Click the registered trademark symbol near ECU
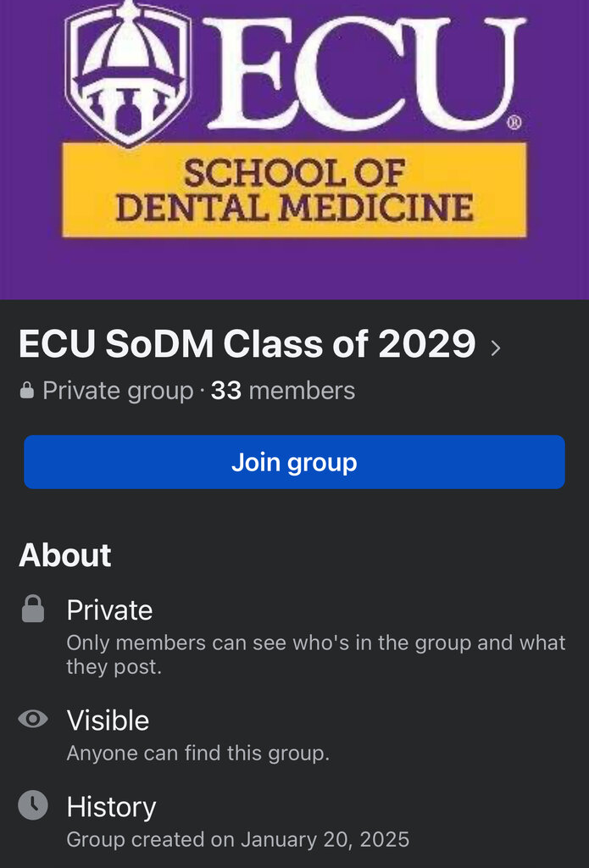 pyautogui.click(x=514, y=122)
